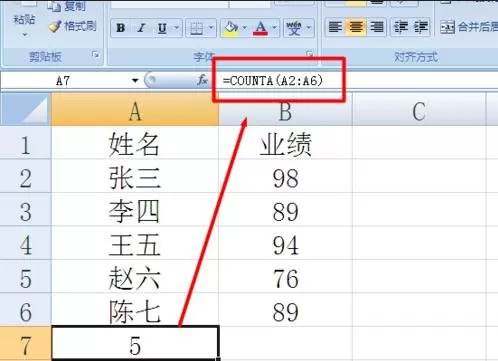
Task: Select column C header
Action: 419,110
